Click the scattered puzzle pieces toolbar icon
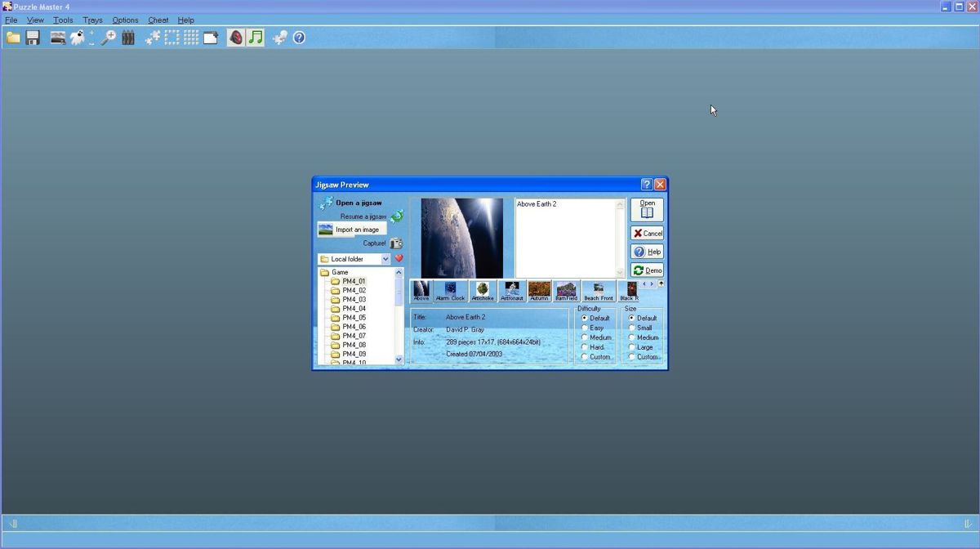The height and width of the screenshot is (549, 980). click(x=153, y=38)
